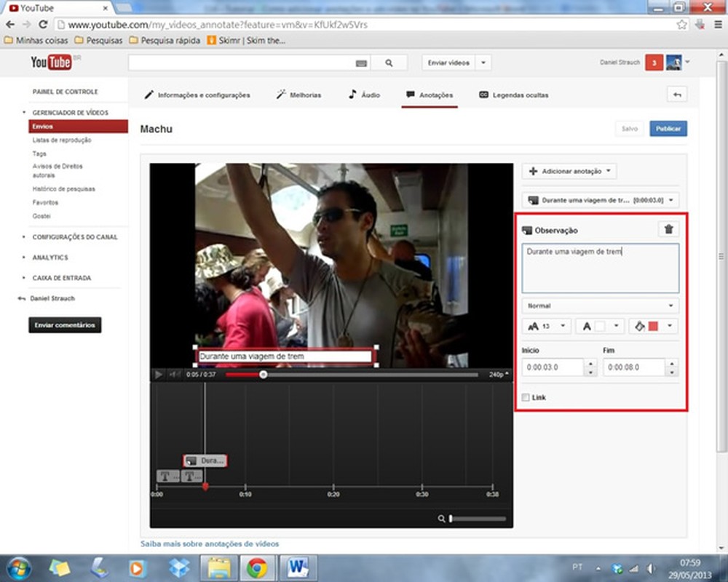Click the white font color swatch
The image size is (728, 582).
coord(600,326)
